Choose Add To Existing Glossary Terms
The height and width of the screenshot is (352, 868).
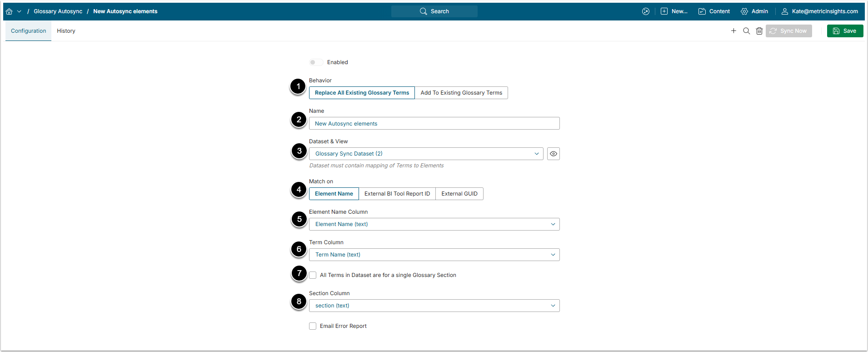tap(461, 93)
